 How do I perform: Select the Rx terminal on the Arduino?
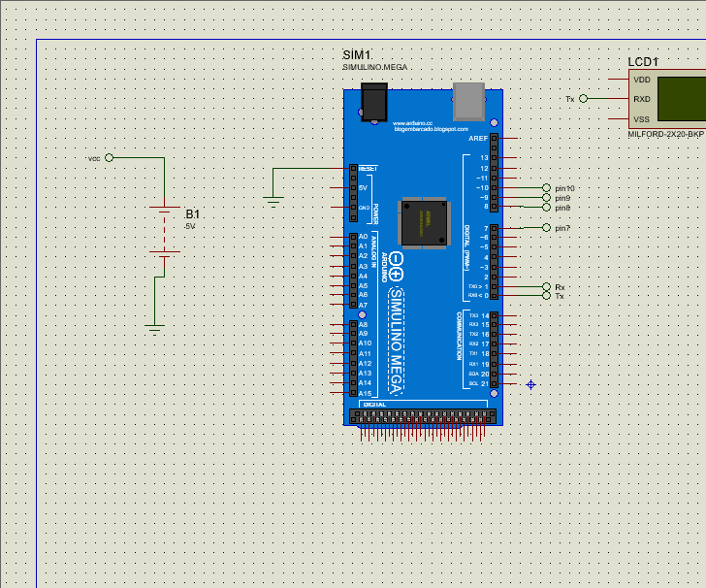546,286
